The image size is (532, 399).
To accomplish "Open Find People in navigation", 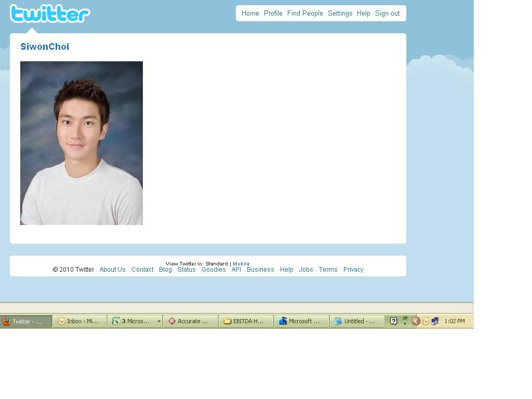I will click(x=305, y=13).
